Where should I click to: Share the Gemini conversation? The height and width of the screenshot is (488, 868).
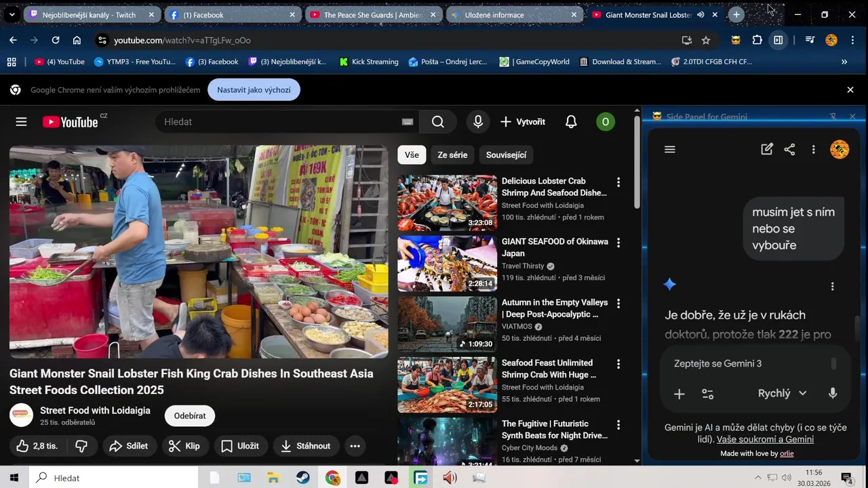coord(789,150)
